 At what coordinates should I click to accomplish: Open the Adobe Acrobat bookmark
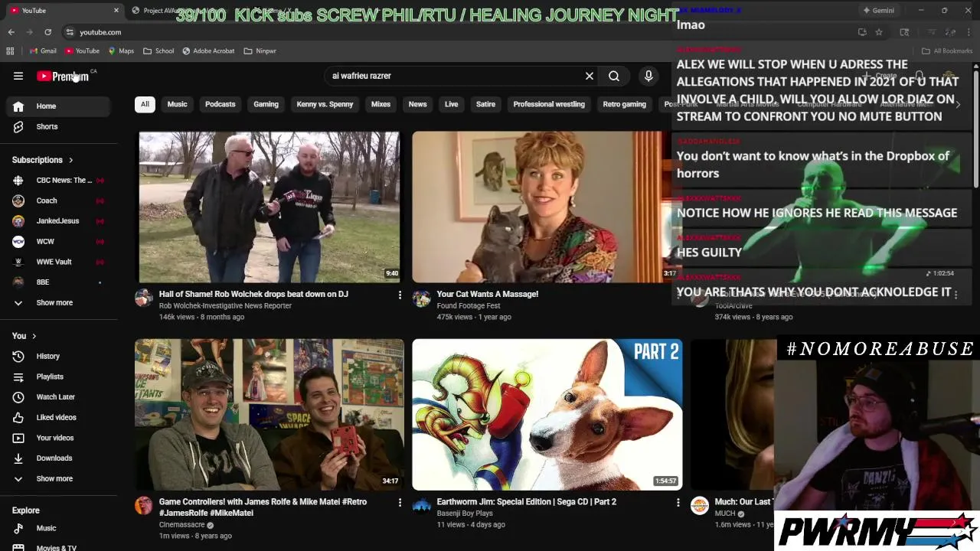tap(208, 51)
